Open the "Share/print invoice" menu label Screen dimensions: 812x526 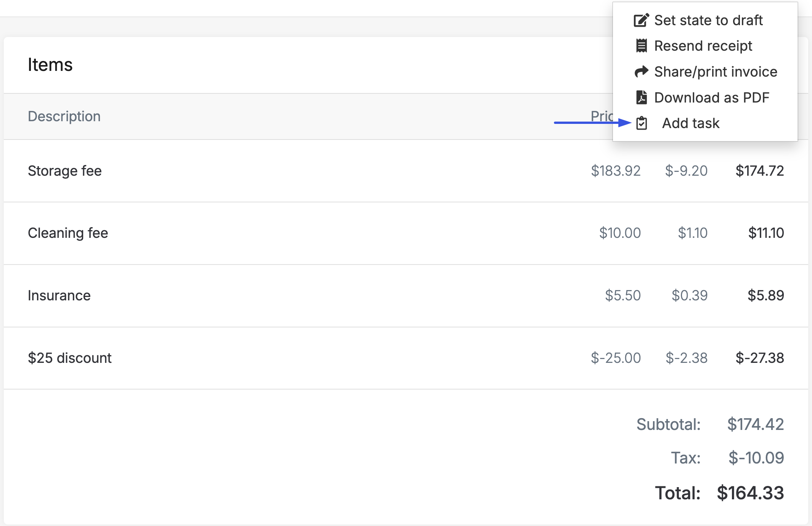point(716,72)
